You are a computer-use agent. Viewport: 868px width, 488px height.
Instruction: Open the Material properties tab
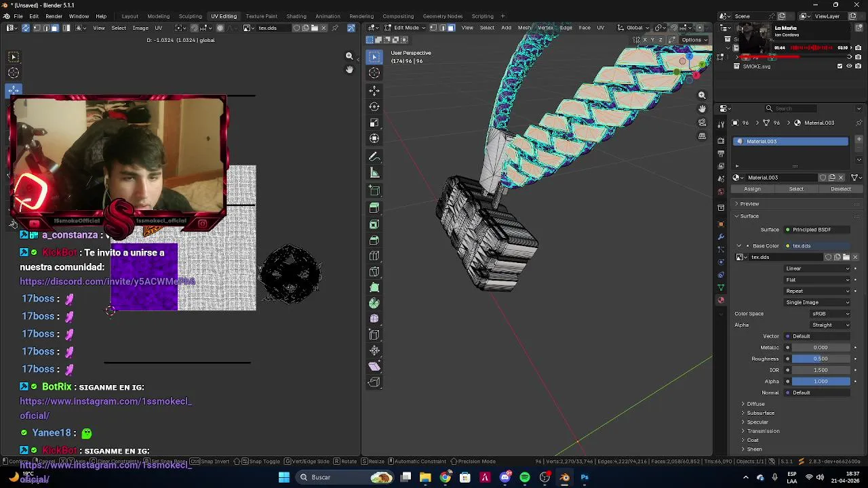[721, 300]
